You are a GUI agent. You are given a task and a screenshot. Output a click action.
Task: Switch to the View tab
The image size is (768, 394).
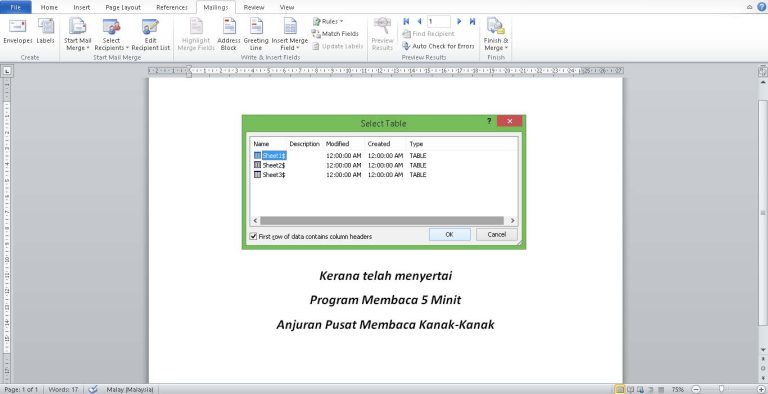[x=287, y=7]
